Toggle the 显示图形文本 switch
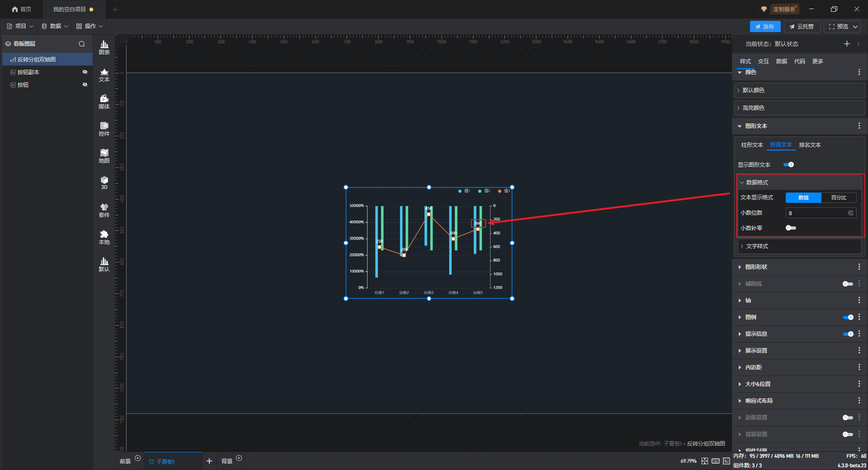This screenshot has height=470, width=868. pyautogui.click(x=788, y=165)
